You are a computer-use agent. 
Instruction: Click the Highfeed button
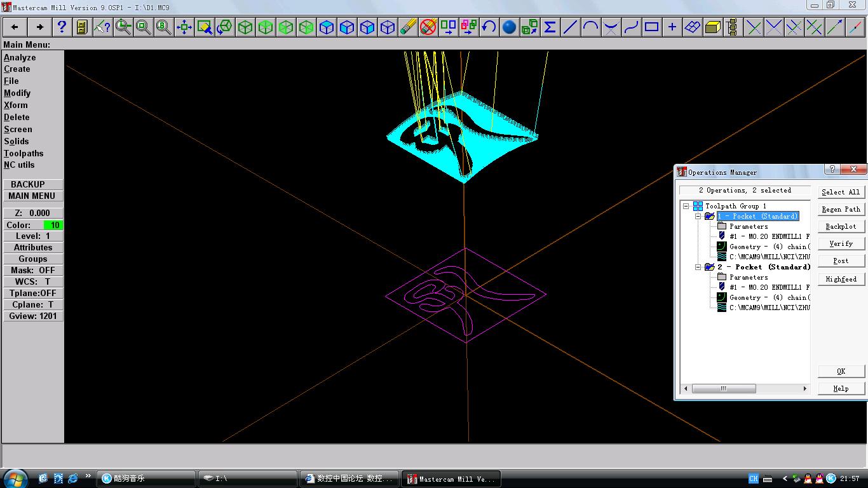[x=841, y=279]
